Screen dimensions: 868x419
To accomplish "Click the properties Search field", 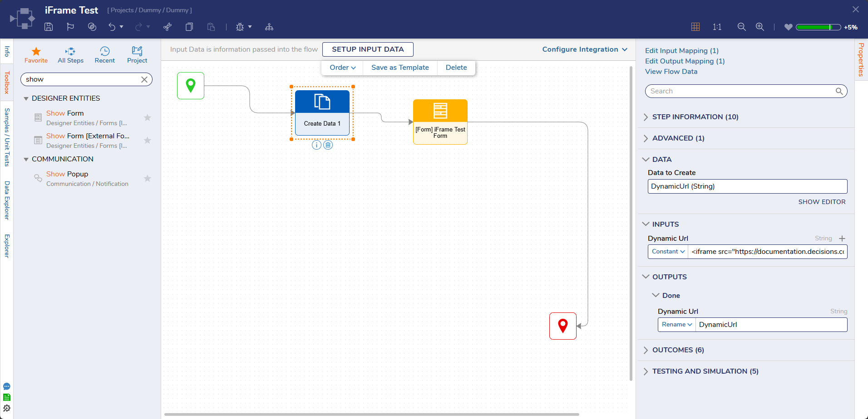I will tap(741, 91).
